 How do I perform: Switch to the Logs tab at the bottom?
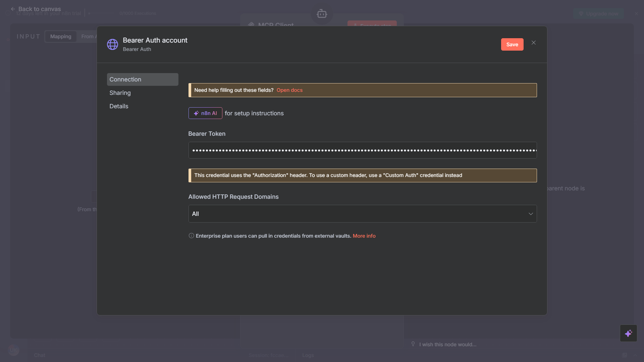pyautogui.click(x=308, y=355)
